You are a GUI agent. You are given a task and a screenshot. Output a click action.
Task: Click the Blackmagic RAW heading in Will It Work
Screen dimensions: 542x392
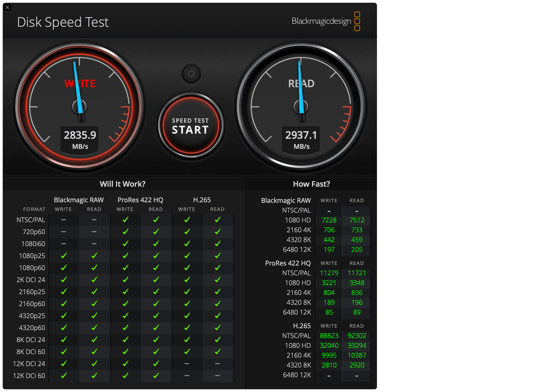pyautogui.click(x=79, y=200)
